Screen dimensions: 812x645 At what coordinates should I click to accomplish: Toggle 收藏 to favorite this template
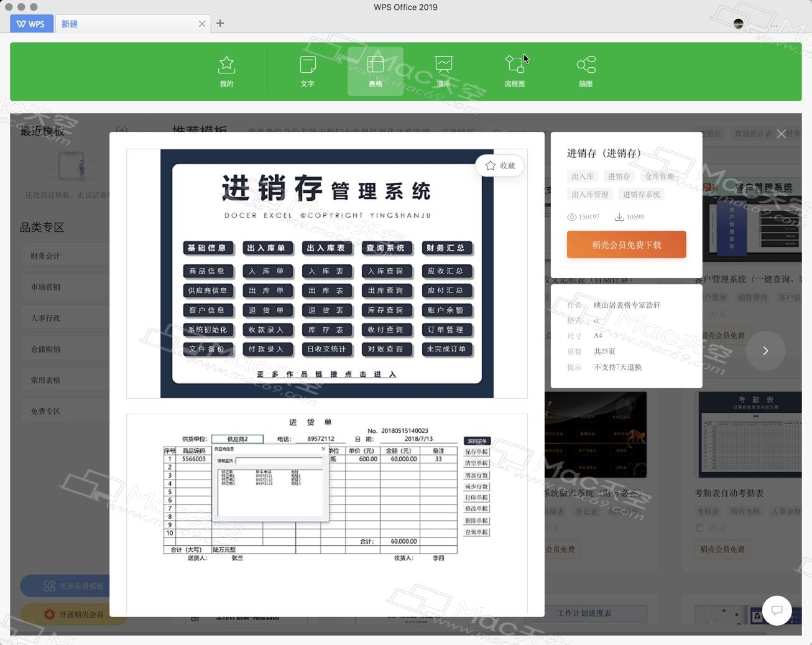499,165
